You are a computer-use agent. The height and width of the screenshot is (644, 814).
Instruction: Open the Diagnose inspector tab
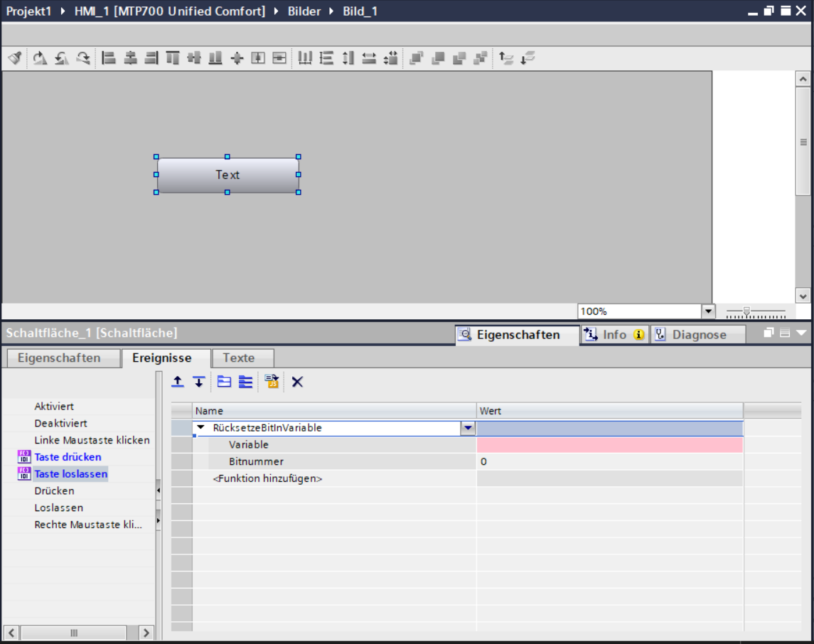[x=698, y=335]
